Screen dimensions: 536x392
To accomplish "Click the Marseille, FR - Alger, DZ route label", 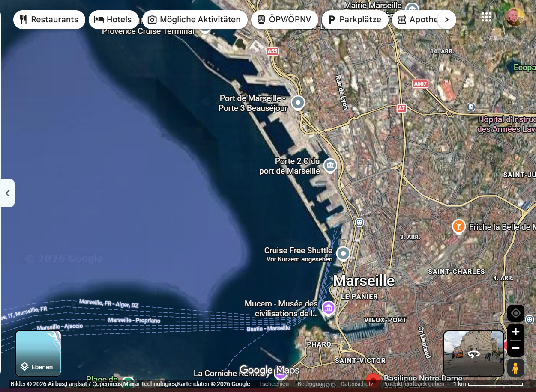I will pyautogui.click(x=109, y=304).
